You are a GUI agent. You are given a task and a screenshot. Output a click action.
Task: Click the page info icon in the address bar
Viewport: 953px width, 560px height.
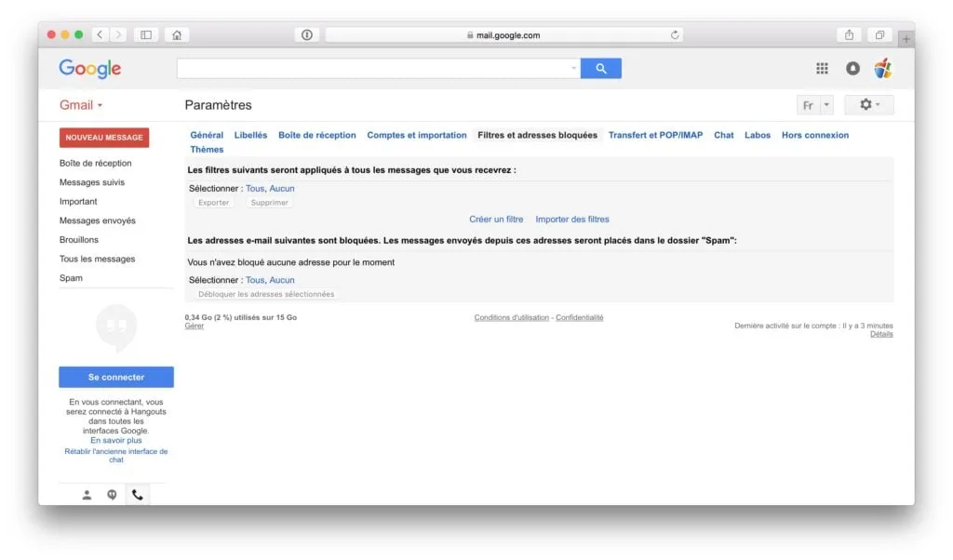click(x=307, y=34)
